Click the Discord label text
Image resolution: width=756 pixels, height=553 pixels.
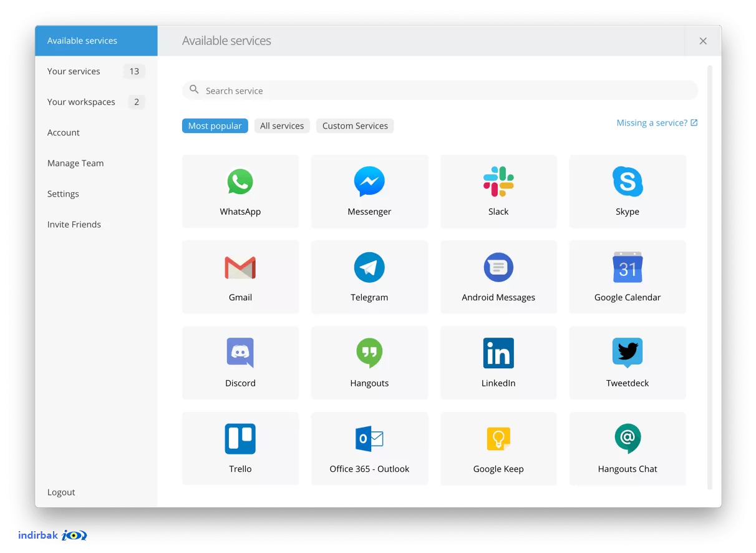tap(240, 383)
